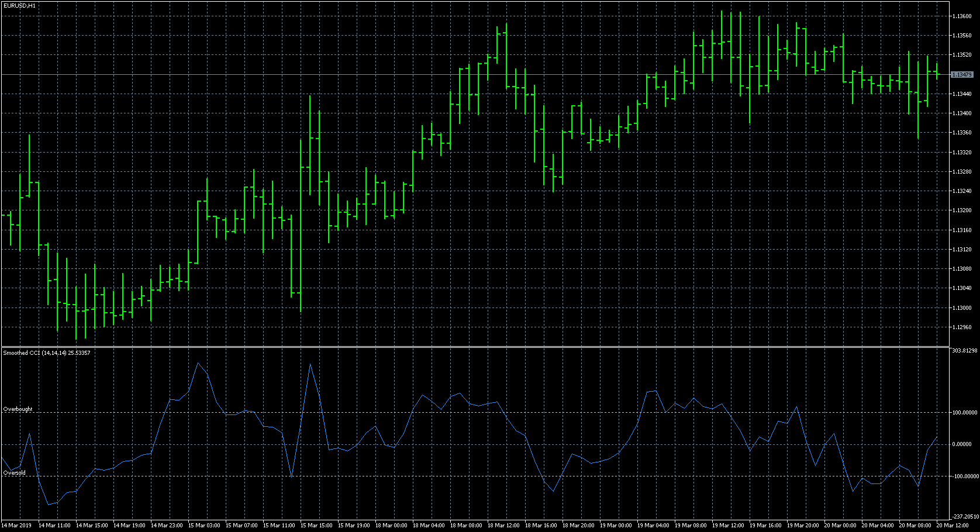
Task: Click the 1.13120 price axis label
Action: point(962,250)
